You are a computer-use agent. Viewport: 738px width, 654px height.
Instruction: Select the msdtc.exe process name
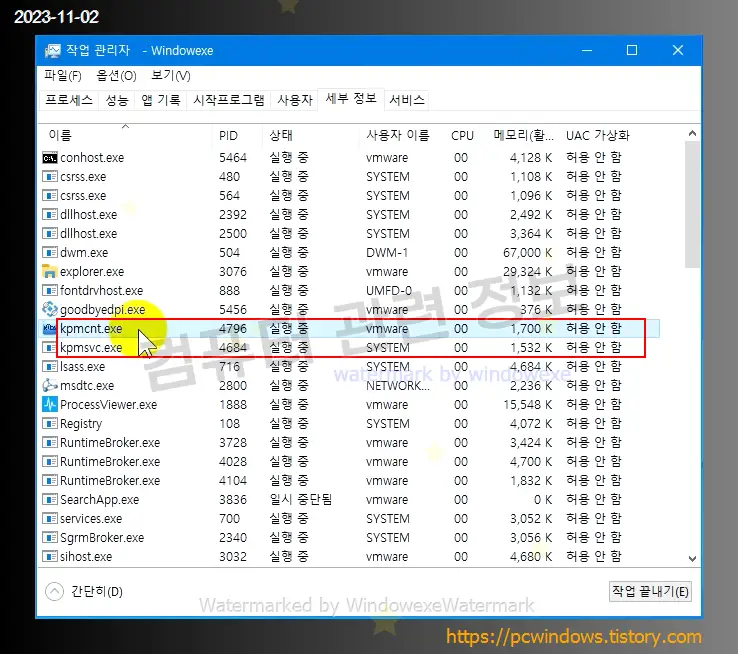click(87, 385)
